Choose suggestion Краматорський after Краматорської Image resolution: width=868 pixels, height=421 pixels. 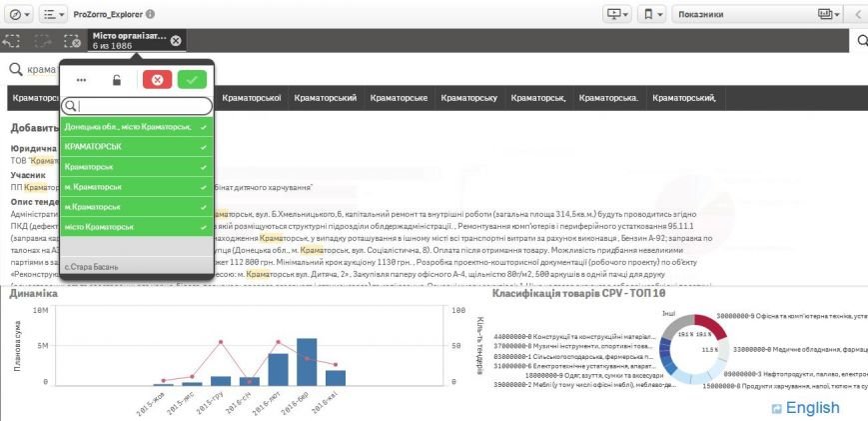coord(326,98)
